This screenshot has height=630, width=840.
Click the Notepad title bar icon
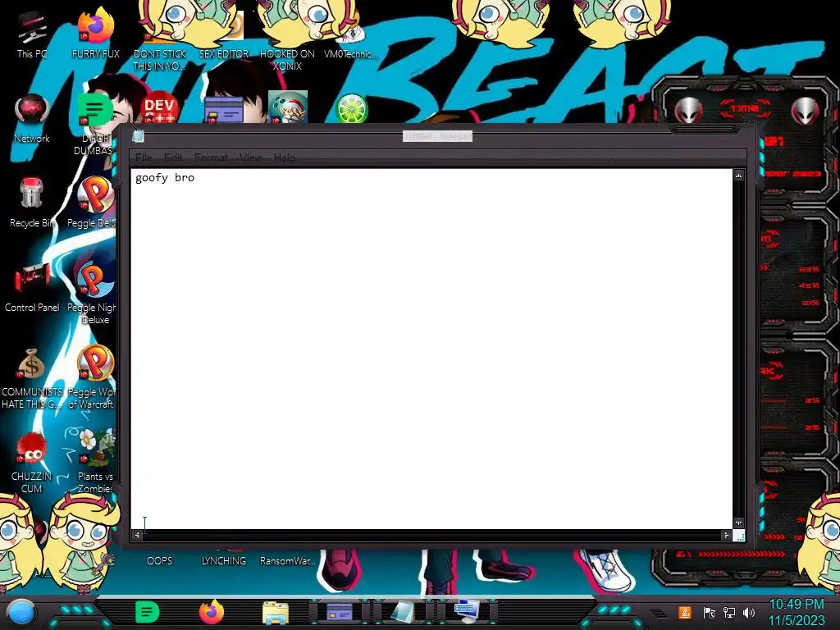click(138, 137)
